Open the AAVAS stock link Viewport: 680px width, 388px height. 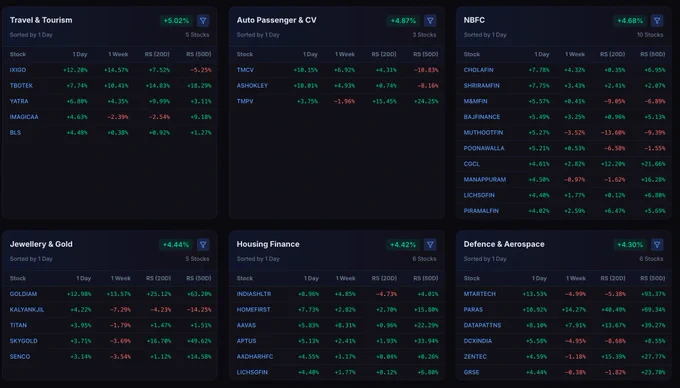(x=246, y=325)
